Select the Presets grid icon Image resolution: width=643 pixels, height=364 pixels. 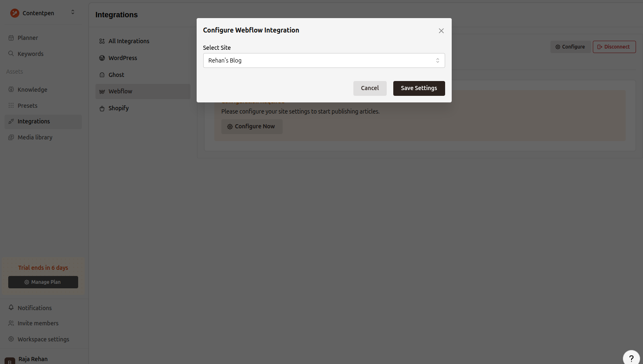(x=11, y=106)
